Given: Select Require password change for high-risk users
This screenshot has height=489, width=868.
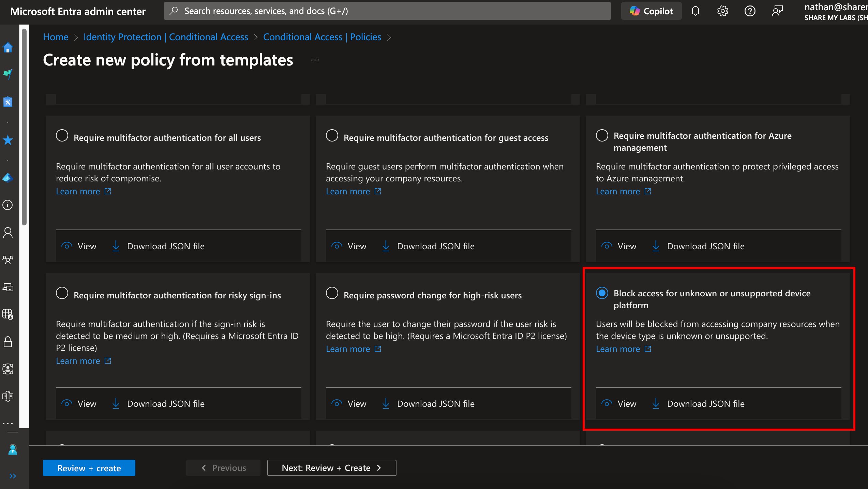Looking at the screenshot, I should click(x=332, y=293).
